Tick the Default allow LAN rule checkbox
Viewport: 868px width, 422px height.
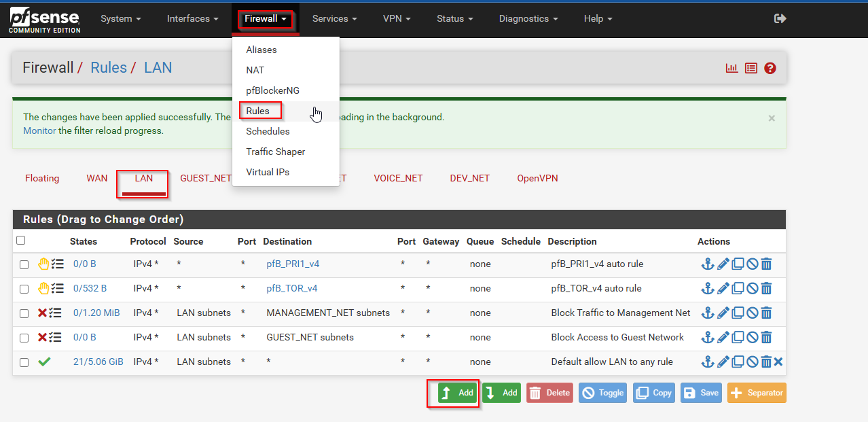[24, 362]
